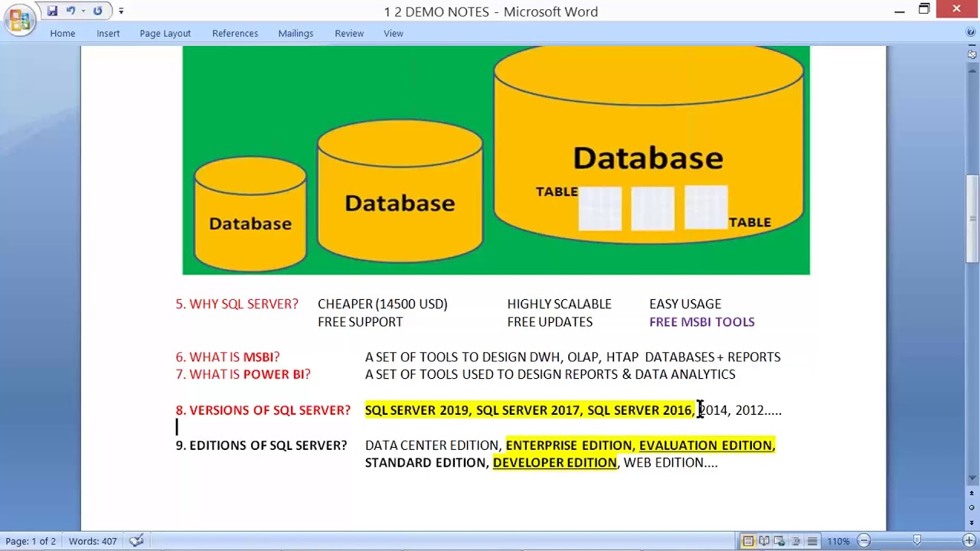This screenshot has height=551, width=980.
Task: Undo the last action
Action: pos(70,11)
